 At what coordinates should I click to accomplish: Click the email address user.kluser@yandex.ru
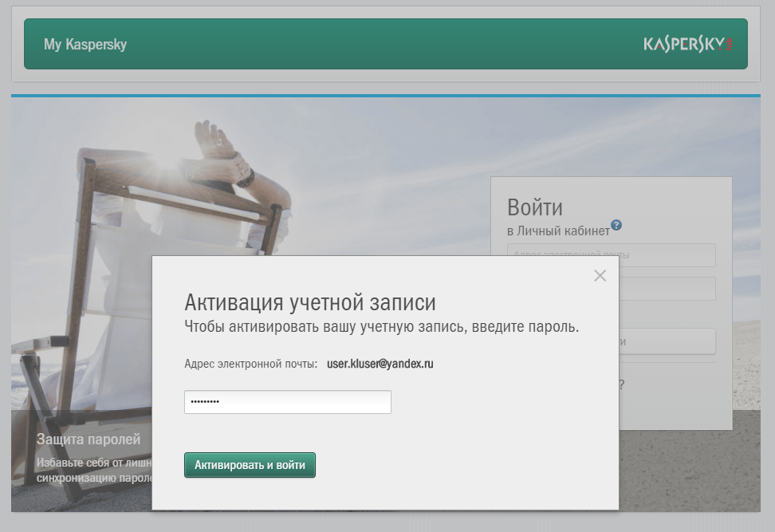(380, 364)
